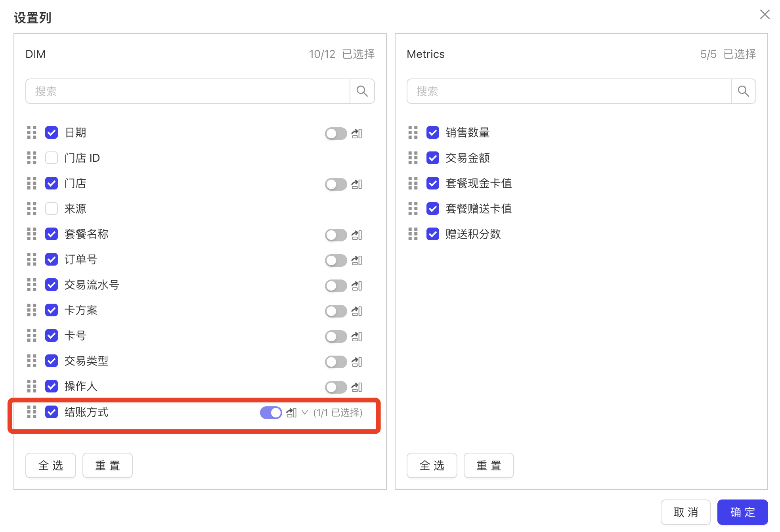
Task: Grab the drag handle for 交易金额
Action: tap(413, 158)
